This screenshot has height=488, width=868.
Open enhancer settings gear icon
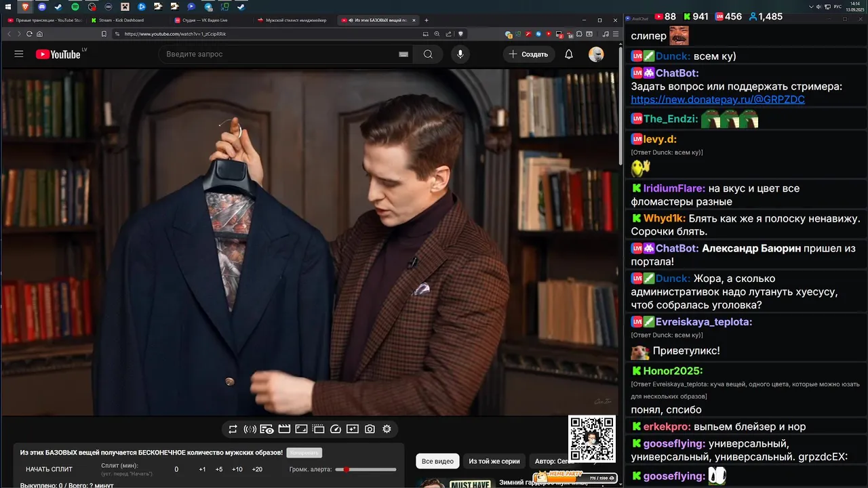click(387, 429)
